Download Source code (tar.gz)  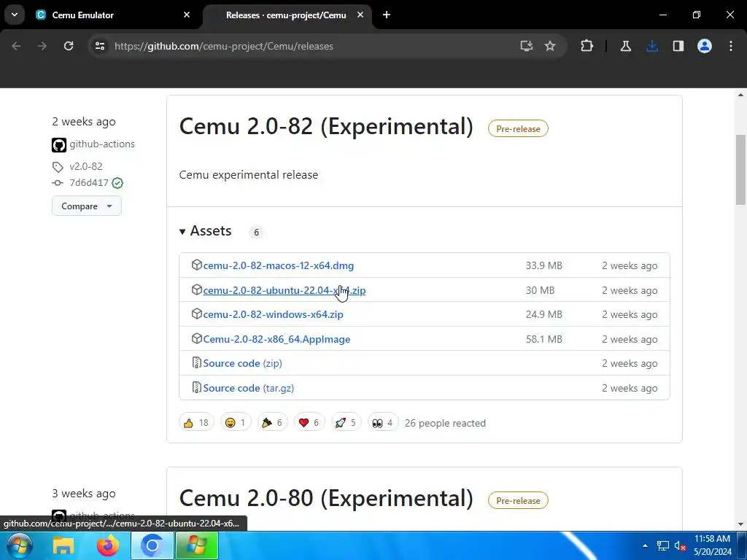(x=249, y=388)
